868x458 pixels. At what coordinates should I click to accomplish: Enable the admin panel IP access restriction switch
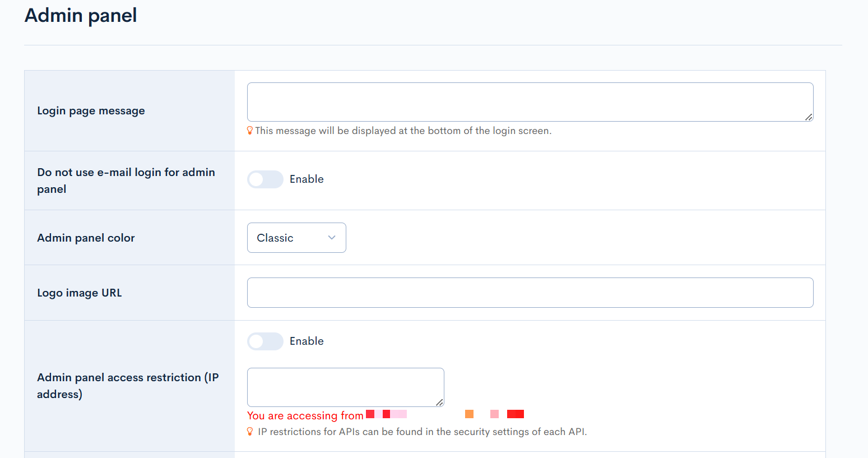click(265, 341)
